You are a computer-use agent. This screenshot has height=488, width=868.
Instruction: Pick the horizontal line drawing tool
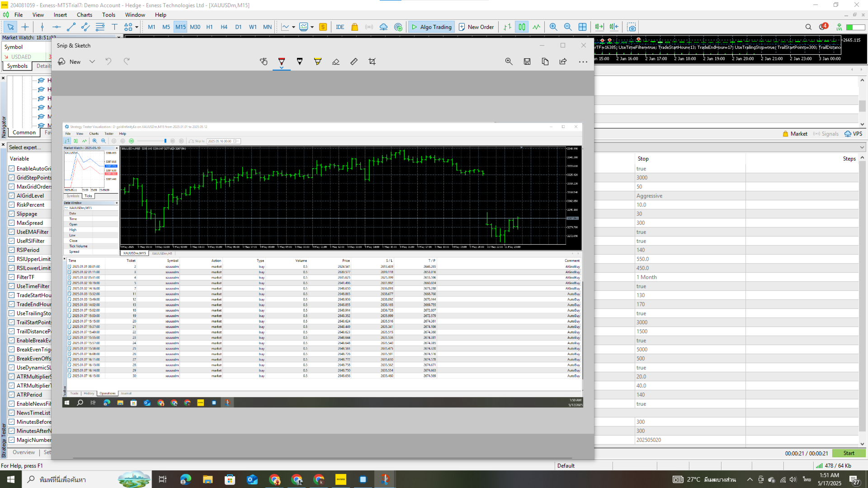(x=57, y=27)
